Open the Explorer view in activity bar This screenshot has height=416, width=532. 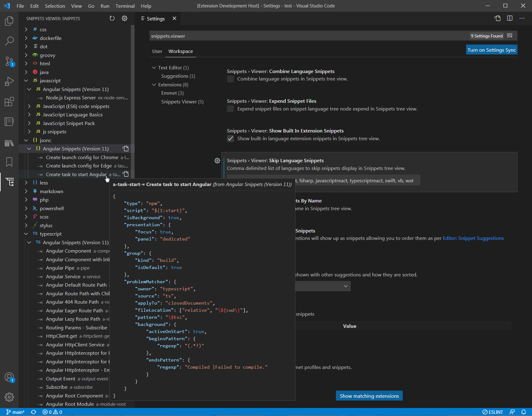pos(9,21)
